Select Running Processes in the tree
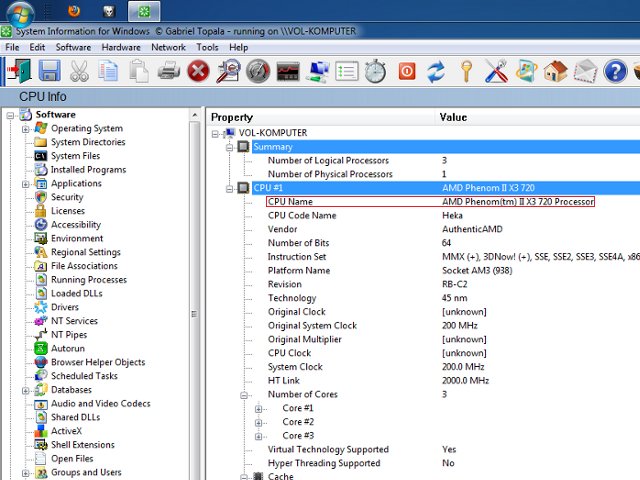Image resolution: width=640 pixels, height=480 pixels. pyautogui.click(x=89, y=280)
